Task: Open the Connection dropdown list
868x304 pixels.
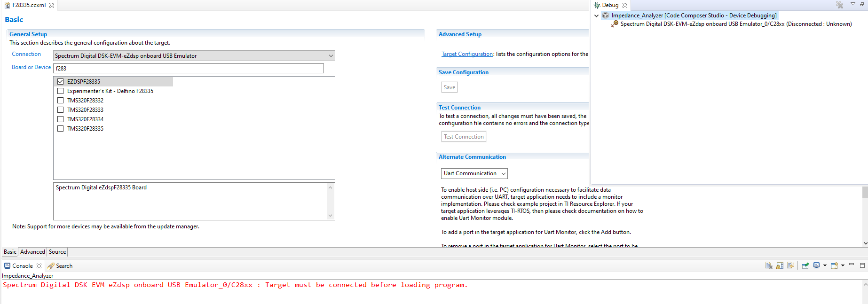Action: pyautogui.click(x=331, y=56)
